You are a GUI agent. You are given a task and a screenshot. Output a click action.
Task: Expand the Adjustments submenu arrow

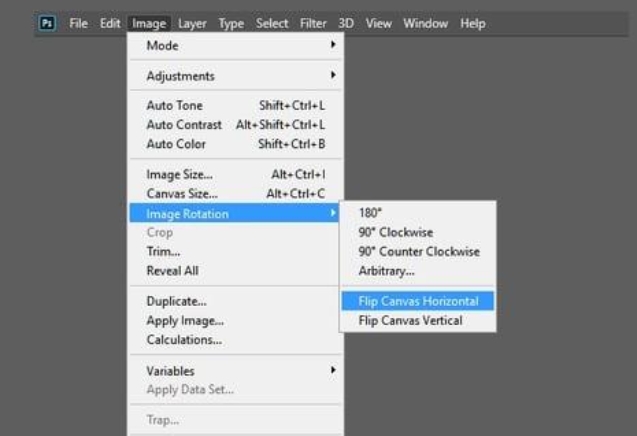coord(333,75)
